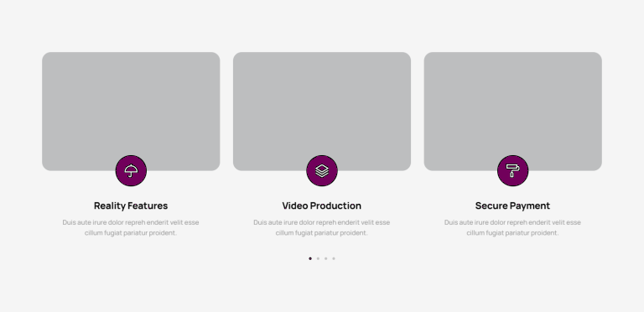644x312 pixels.
Task: Go to the second carousel slide dot
Action: pyautogui.click(x=318, y=258)
